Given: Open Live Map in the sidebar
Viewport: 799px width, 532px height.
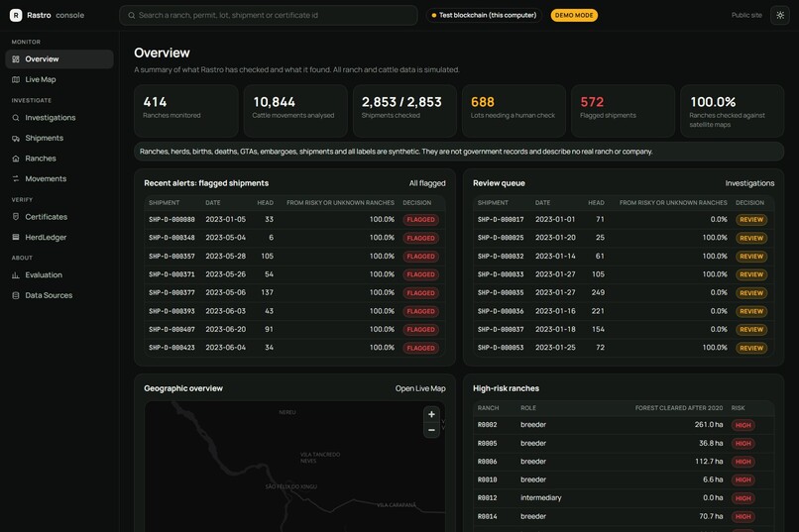Looking at the screenshot, I should click(59, 79).
